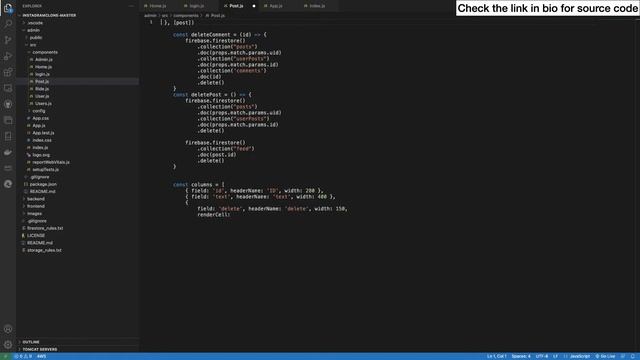Collapse the src folder
The width and height of the screenshot is (640, 360).
pyautogui.click(x=33, y=45)
